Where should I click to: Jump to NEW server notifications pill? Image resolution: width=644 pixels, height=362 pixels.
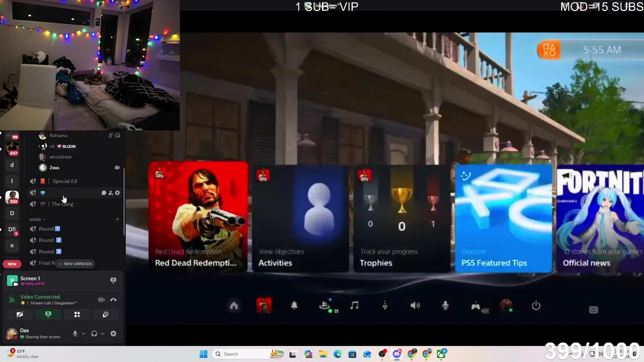[x=12, y=264]
